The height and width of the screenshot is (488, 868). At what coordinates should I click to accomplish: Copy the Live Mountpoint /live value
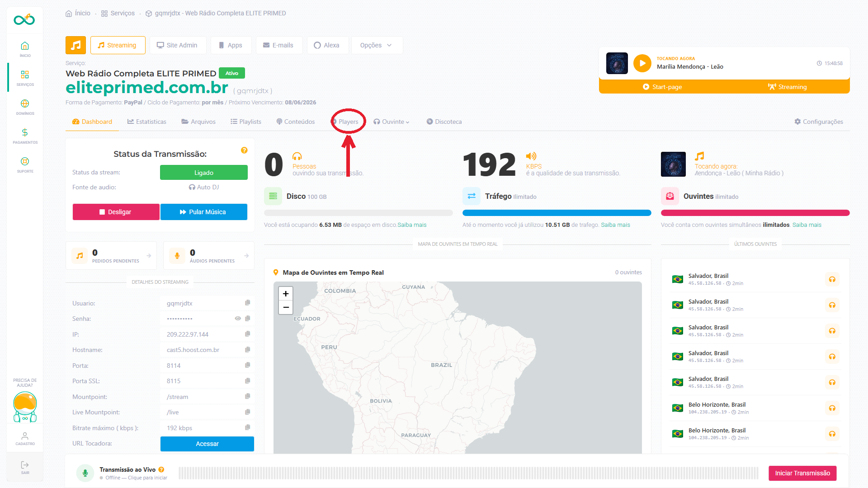click(248, 412)
